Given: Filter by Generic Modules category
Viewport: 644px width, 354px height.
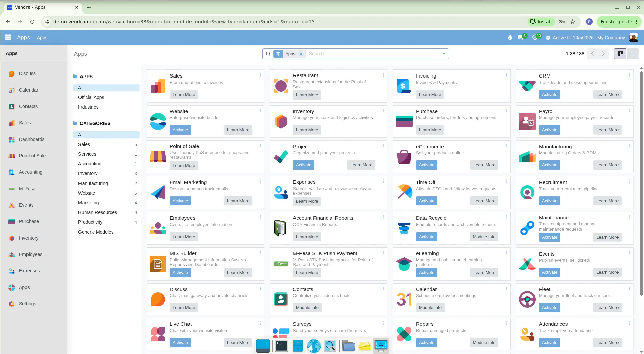Looking at the screenshot, I should coord(106,232).
